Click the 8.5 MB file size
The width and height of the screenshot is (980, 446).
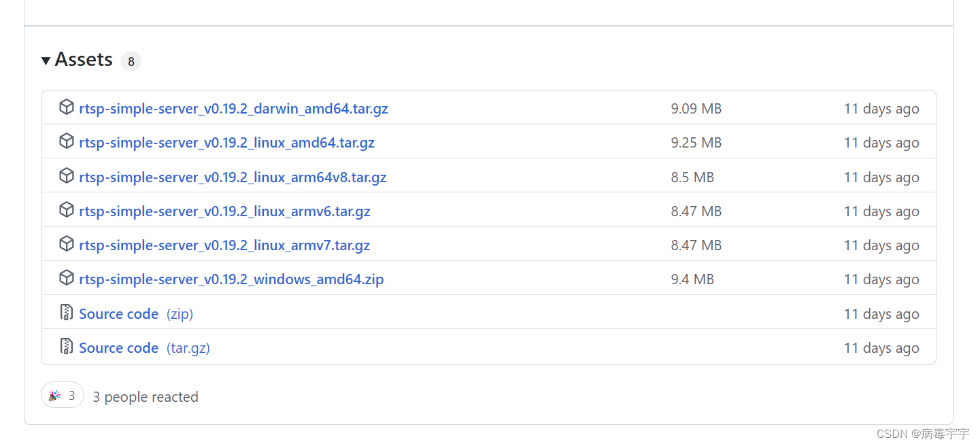[692, 177]
